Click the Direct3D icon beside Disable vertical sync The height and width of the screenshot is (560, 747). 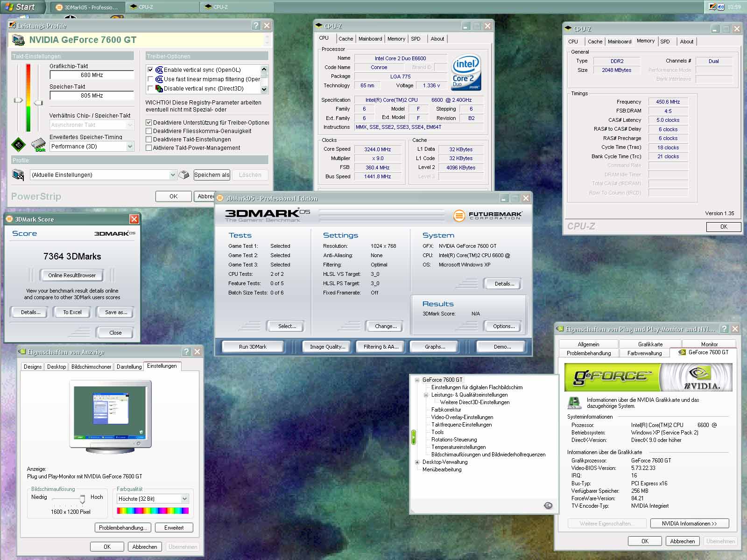pyautogui.click(x=159, y=89)
